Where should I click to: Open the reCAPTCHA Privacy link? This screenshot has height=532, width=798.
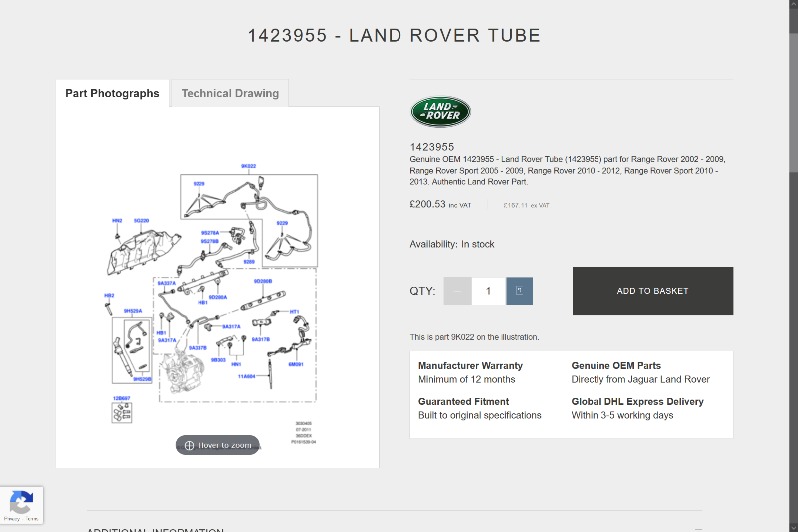(12, 519)
